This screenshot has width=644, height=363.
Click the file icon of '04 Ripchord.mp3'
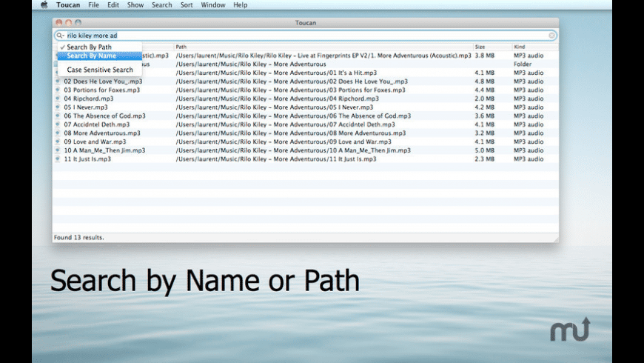click(58, 99)
